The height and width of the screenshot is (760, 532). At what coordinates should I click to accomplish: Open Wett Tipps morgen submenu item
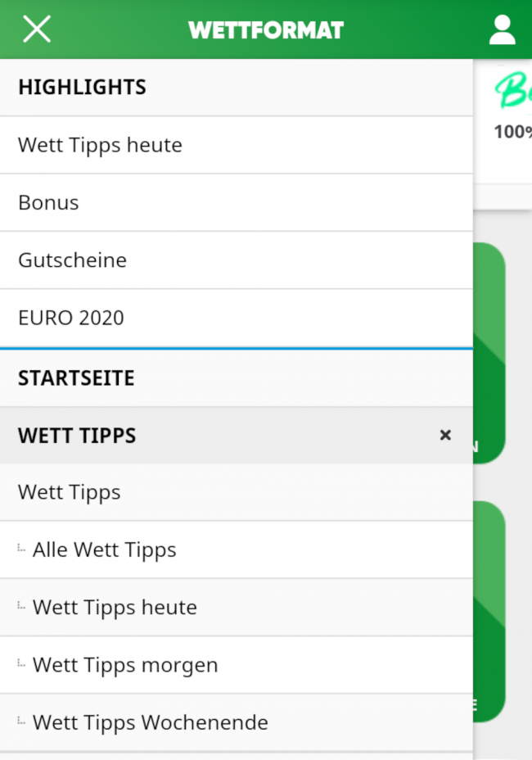tap(125, 665)
